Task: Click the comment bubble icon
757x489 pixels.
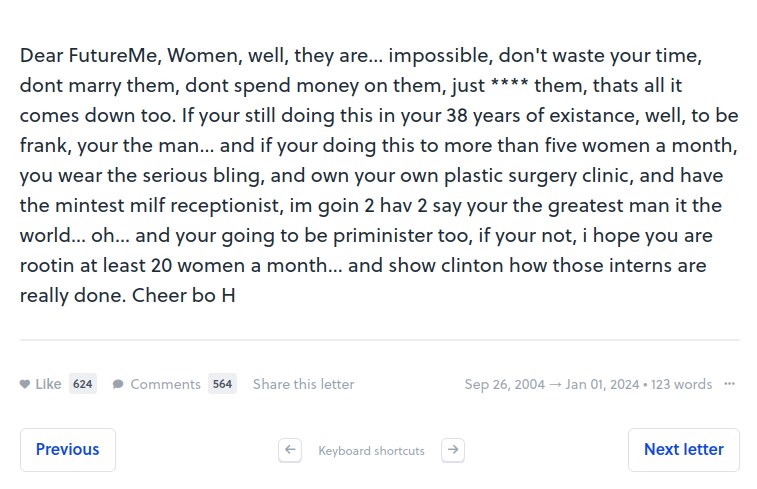Action: [118, 384]
